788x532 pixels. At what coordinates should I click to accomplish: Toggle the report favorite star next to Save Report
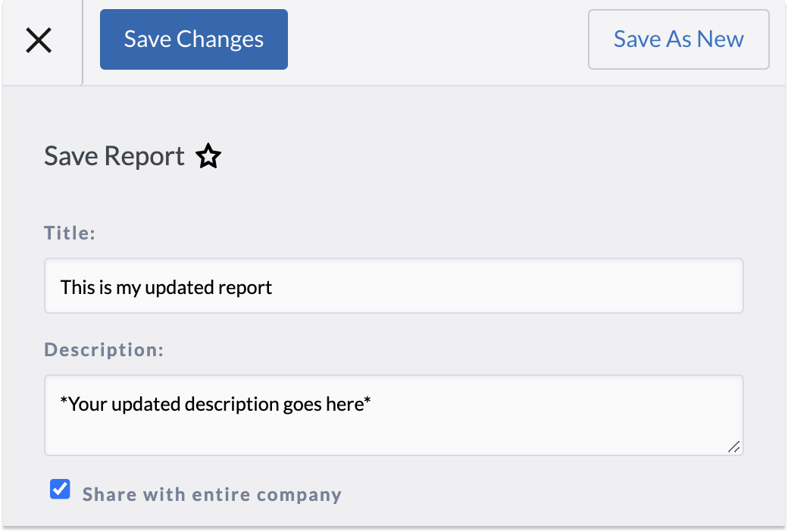coord(208,155)
